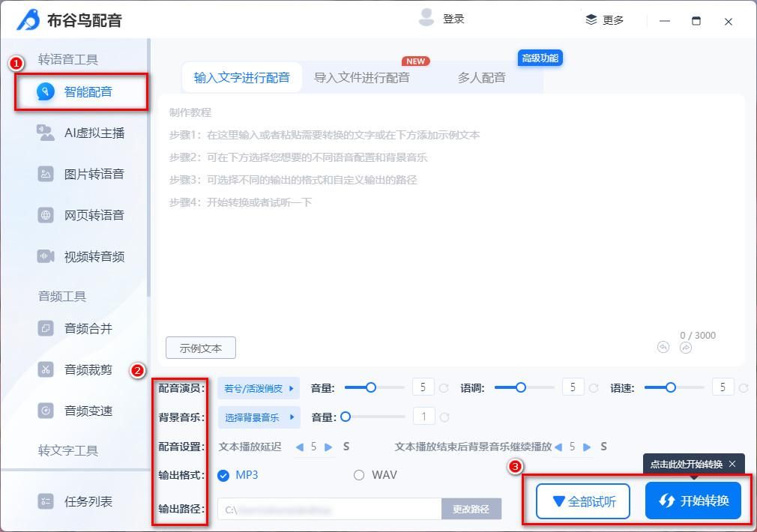
Task: Reset the 语调 value icon
Action: pyautogui.click(x=594, y=387)
